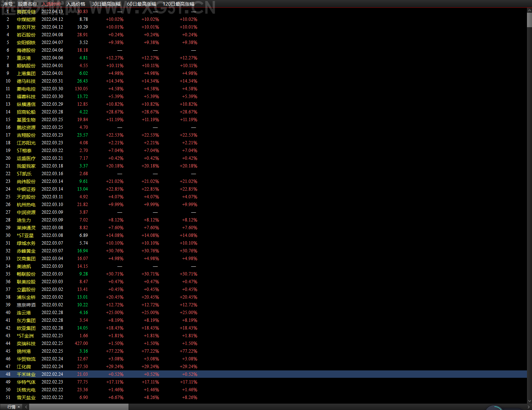This screenshot has height=410, width=532.
Task: Select stock 连云港
Action: 24,313
